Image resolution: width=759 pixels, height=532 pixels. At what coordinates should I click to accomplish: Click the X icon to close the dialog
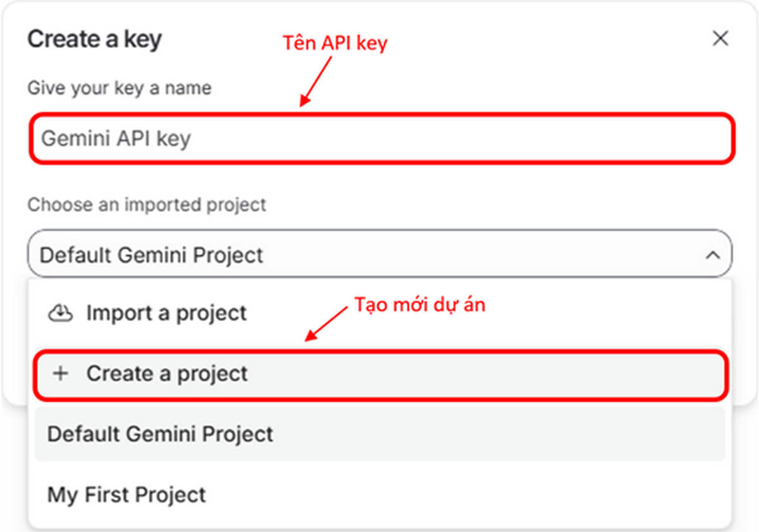[720, 38]
